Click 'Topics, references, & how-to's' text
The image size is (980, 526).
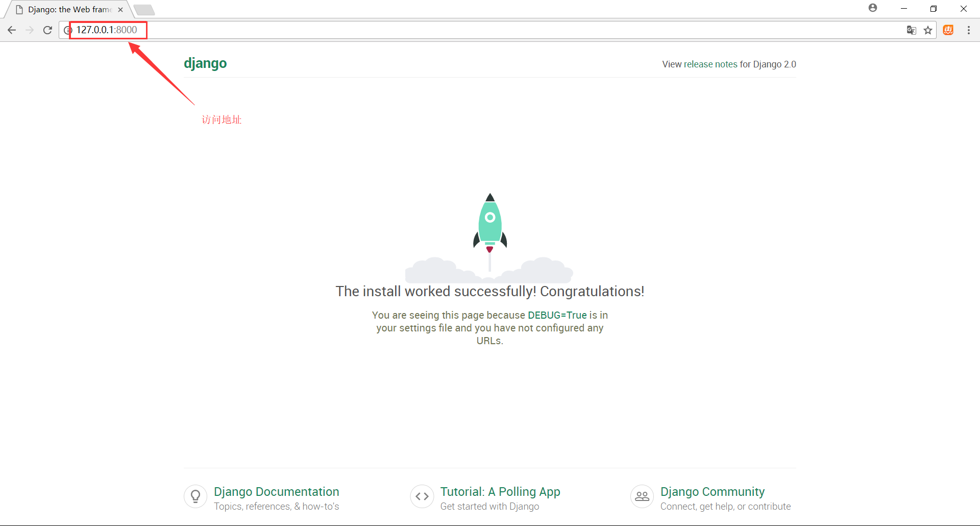pos(276,507)
